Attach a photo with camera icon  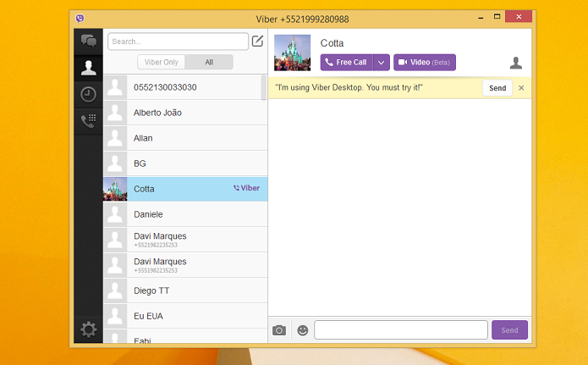(279, 330)
